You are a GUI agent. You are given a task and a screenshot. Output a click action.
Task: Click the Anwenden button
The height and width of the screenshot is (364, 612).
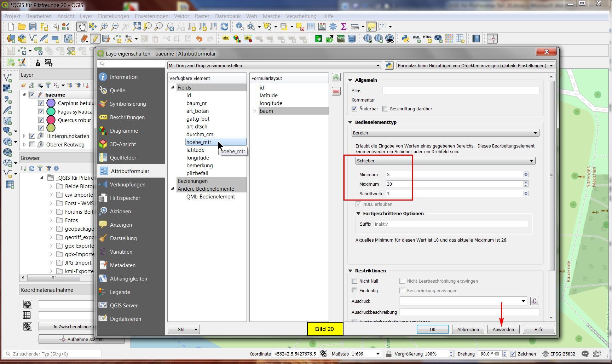pyautogui.click(x=503, y=329)
